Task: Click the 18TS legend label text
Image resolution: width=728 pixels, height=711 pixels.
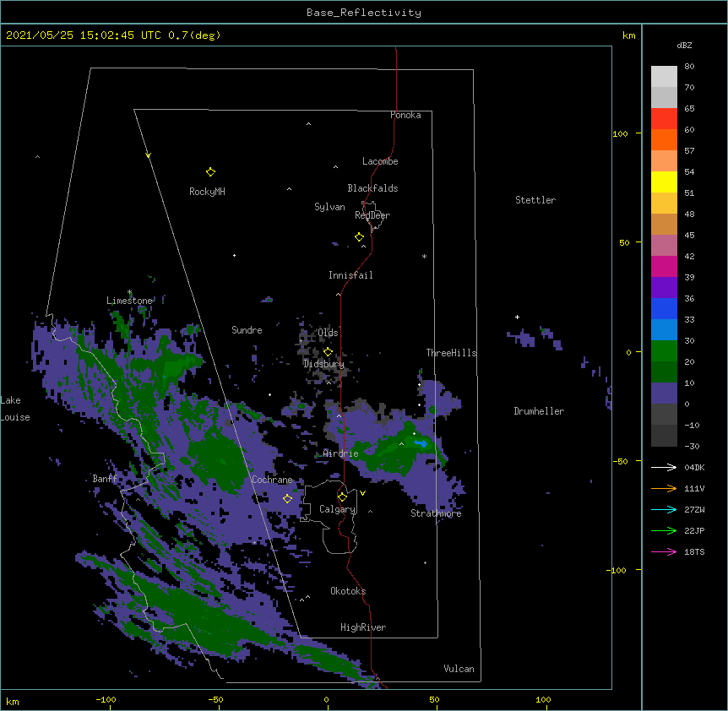Action: [694, 551]
